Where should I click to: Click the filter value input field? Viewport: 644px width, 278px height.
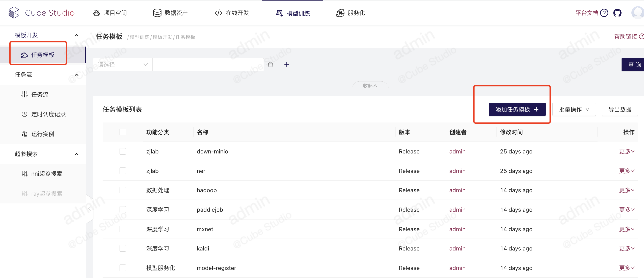[208, 65]
